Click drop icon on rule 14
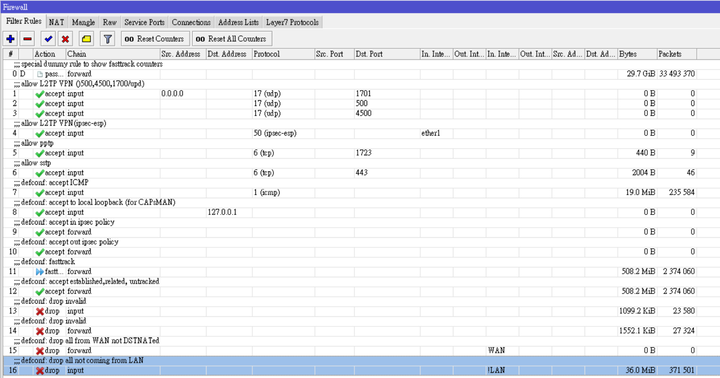This screenshot has width=720, height=378. point(40,331)
